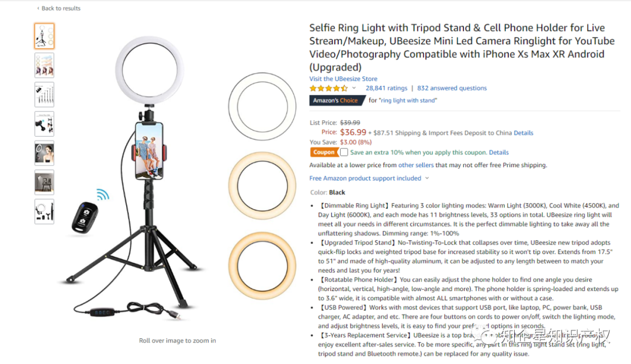The width and height of the screenshot is (631, 364).
Task: Open the shipping and import fees Details link
Action: click(x=523, y=133)
